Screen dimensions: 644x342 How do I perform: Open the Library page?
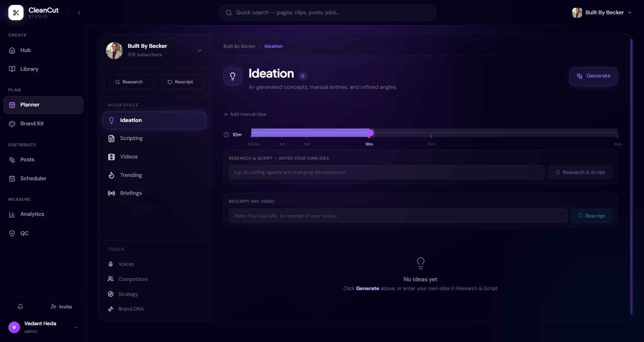pos(43,69)
